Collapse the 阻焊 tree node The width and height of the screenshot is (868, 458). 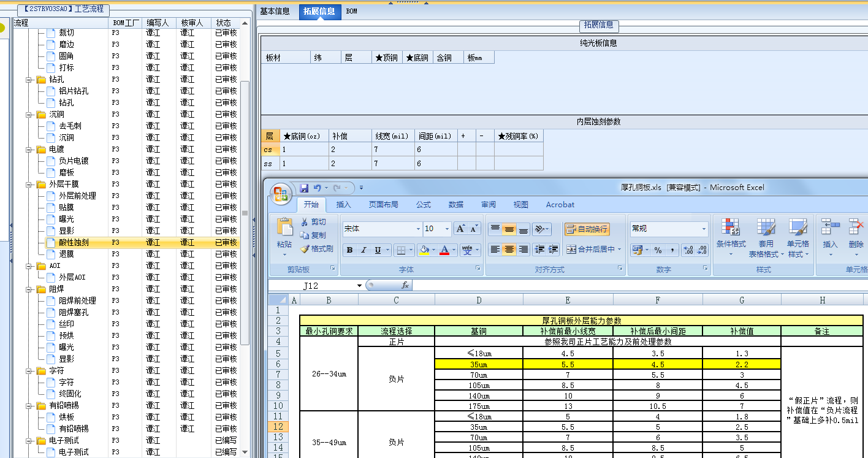29,289
